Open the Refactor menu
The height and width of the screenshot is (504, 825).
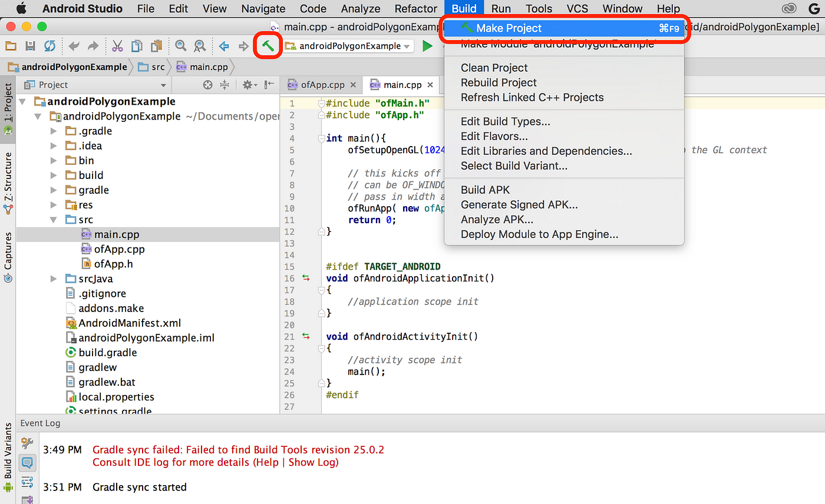point(416,8)
